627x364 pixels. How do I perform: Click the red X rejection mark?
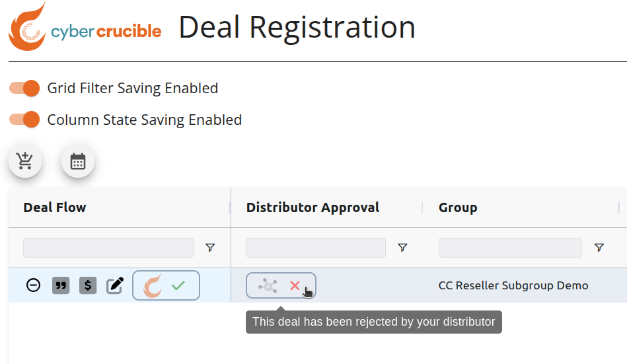click(295, 285)
